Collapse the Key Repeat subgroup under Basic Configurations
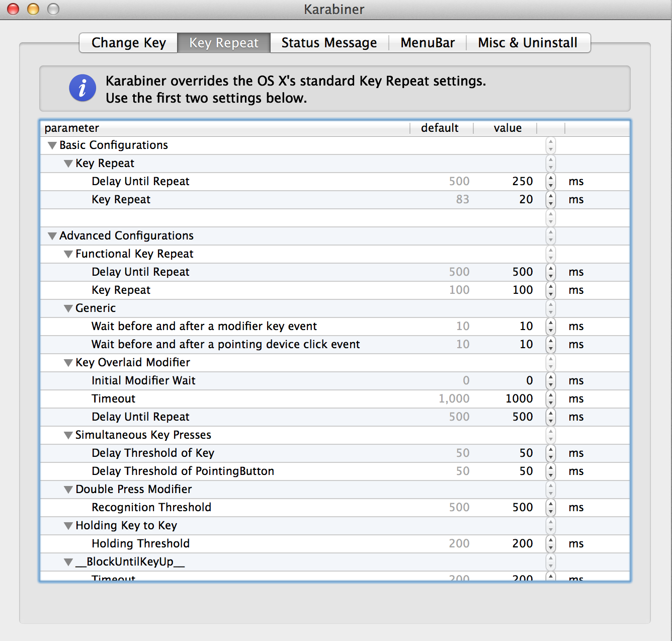Screen dimensions: 672x641 tap(68, 164)
